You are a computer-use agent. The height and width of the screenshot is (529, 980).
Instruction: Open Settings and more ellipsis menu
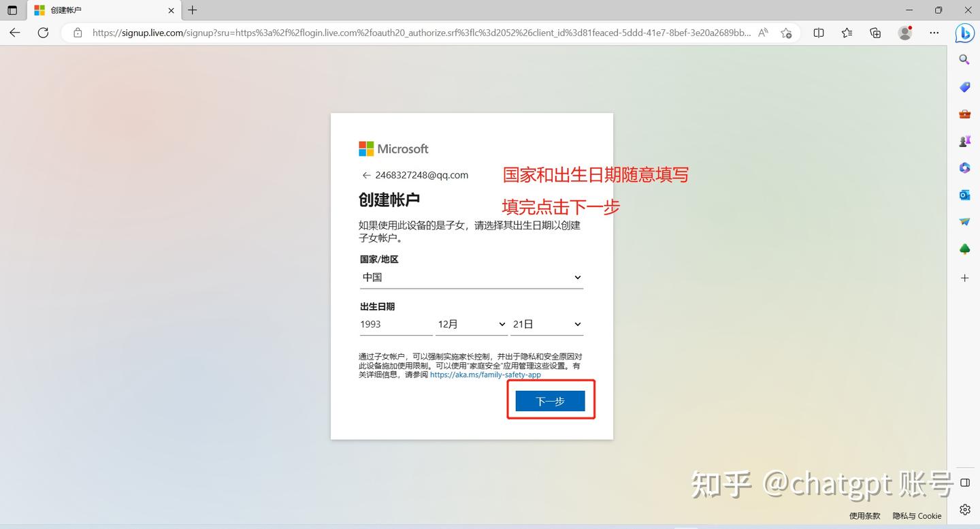[934, 33]
